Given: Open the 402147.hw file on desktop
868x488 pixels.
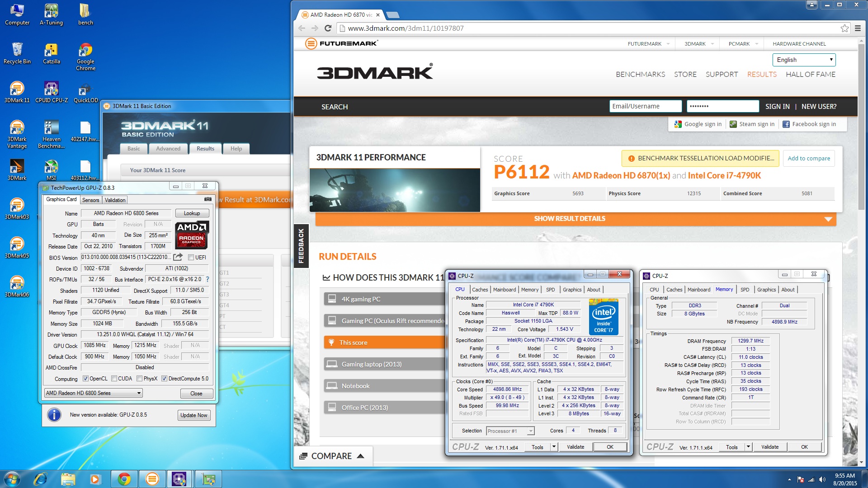Looking at the screenshot, I should tap(85, 131).
